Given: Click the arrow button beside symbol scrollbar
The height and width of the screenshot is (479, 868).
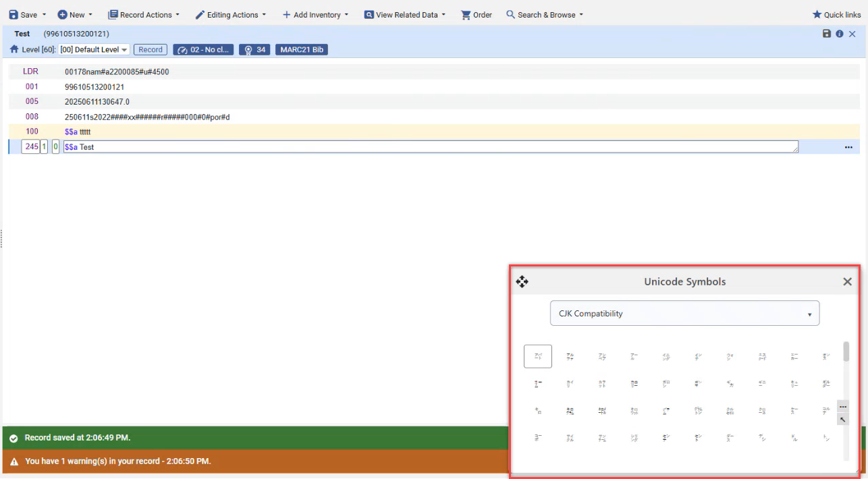Looking at the screenshot, I should point(843,420).
